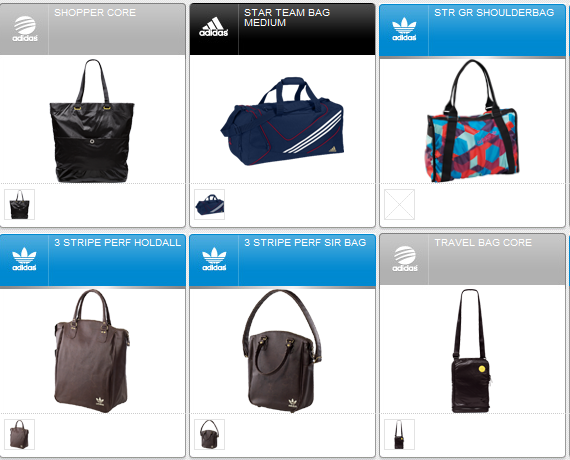The width and height of the screenshot is (570, 460).
Task: Select the Travel Bag Core small thumbnail
Action: [400, 435]
